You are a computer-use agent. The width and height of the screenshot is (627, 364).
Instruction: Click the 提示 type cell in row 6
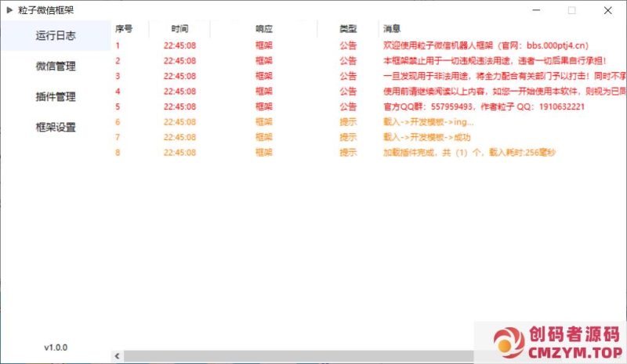348,122
